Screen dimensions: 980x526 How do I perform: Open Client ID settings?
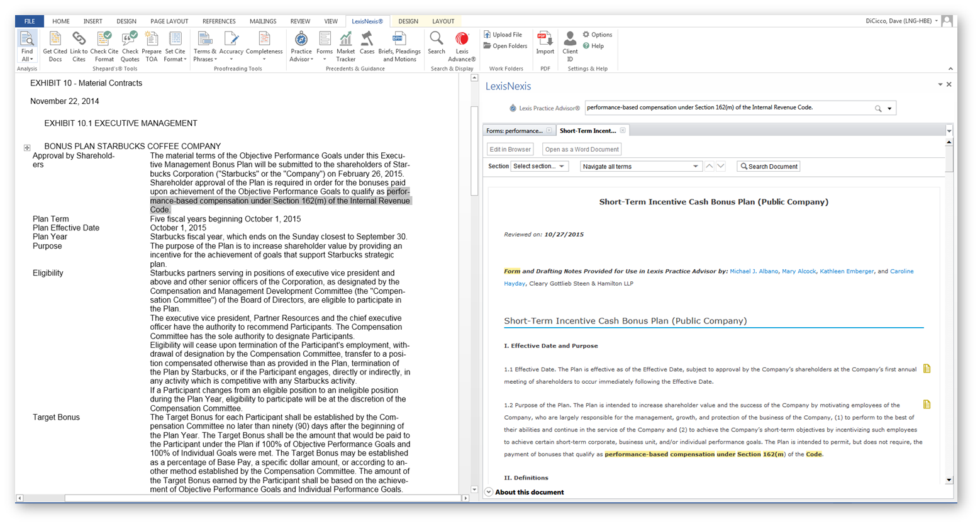tap(570, 46)
